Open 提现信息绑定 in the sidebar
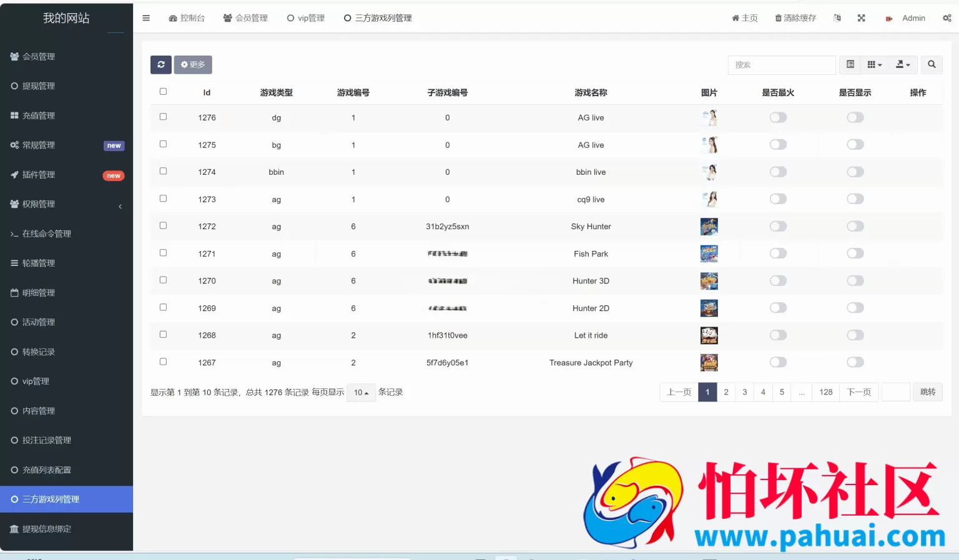Viewport: 959px width, 560px height. (66, 529)
